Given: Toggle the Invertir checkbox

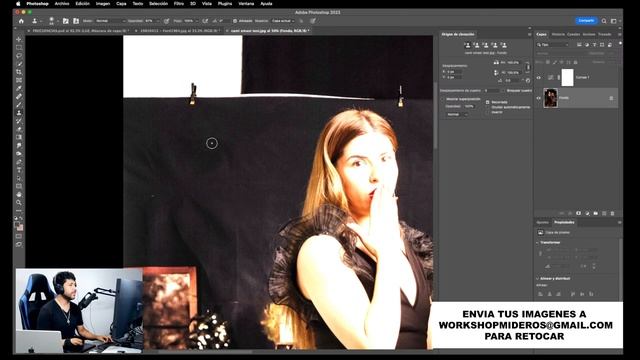Looking at the screenshot, I should tap(488, 112).
